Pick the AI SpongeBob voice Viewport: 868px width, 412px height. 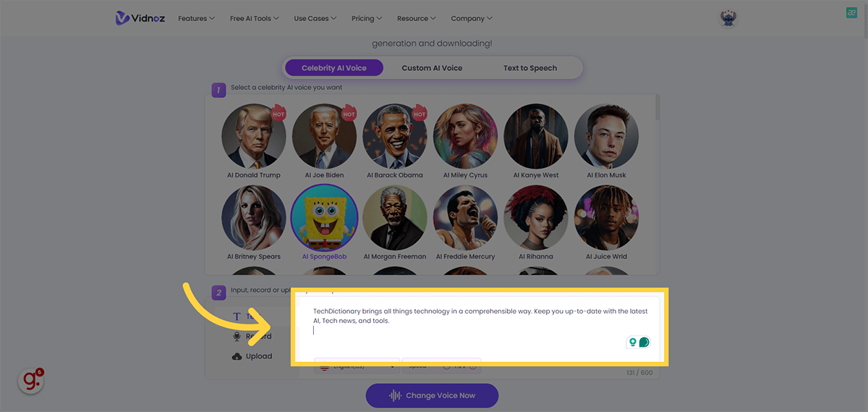(x=324, y=218)
